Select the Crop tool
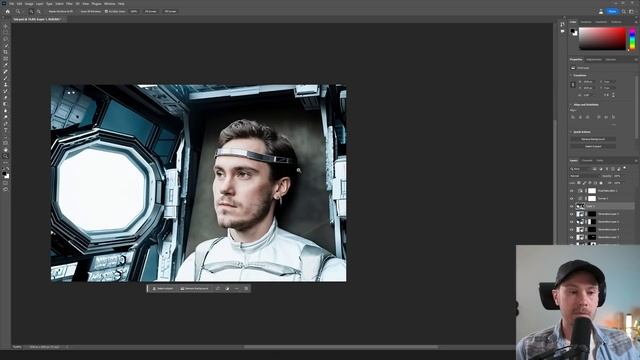Image resolution: width=640 pixels, height=360 pixels. pyautogui.click(x=6, y=52)
